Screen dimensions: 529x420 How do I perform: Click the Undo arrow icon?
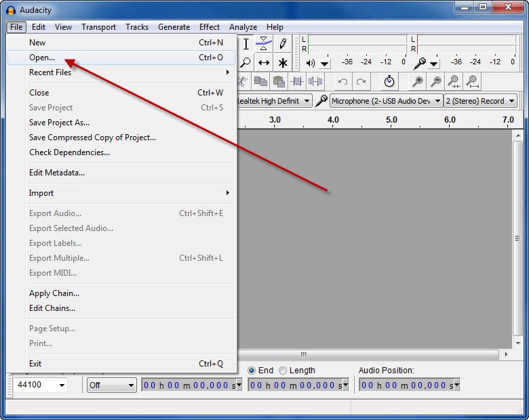342,81
